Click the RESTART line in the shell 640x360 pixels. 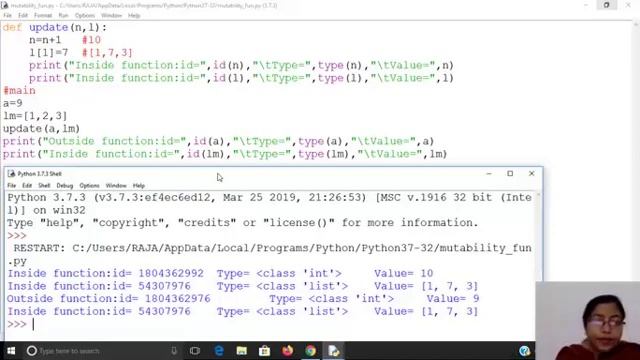pyautogui.click(x=269, y=254)
